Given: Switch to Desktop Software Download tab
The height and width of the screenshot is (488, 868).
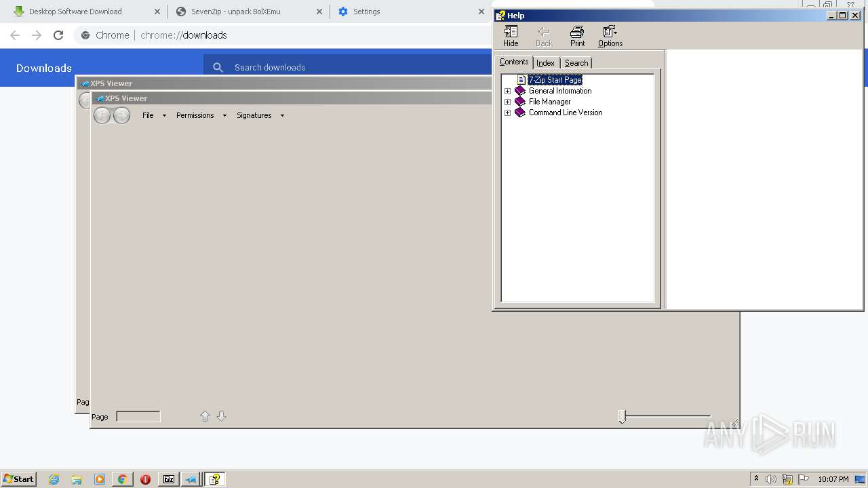Looking at the screenshot, I should click(x=75, y=12).
